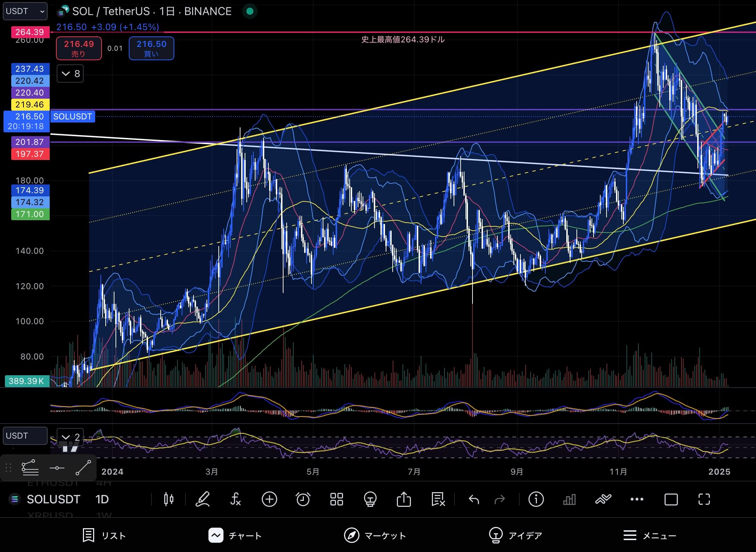This screenshot has width=756, height=552.
Task: Select the 171.00 green price label
Action: pos(30,214)
